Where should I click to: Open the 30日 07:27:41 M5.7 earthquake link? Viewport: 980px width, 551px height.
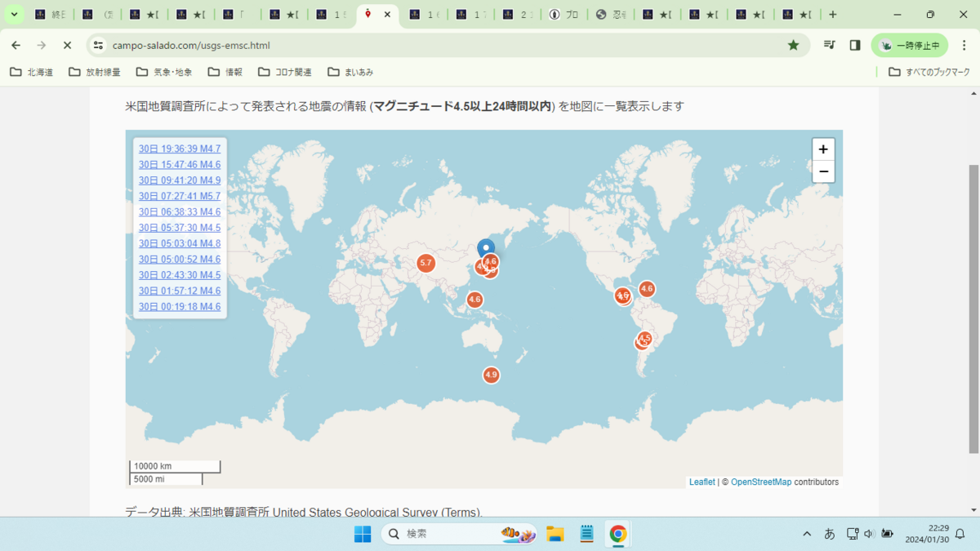click(x=180, y=196)
